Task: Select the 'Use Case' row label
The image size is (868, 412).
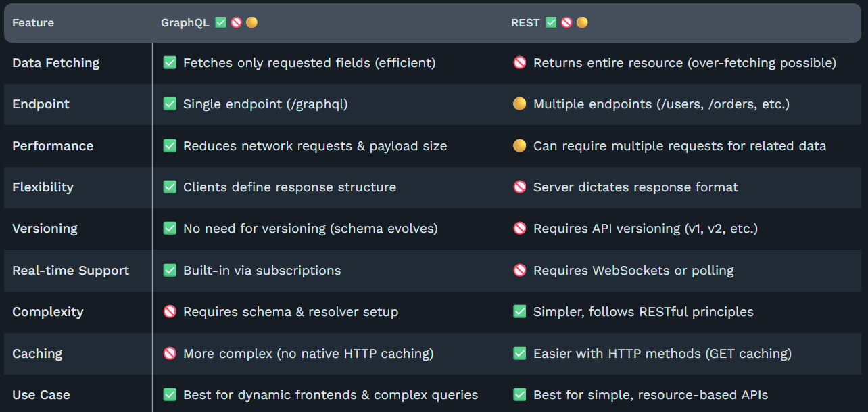Action: 41,395
